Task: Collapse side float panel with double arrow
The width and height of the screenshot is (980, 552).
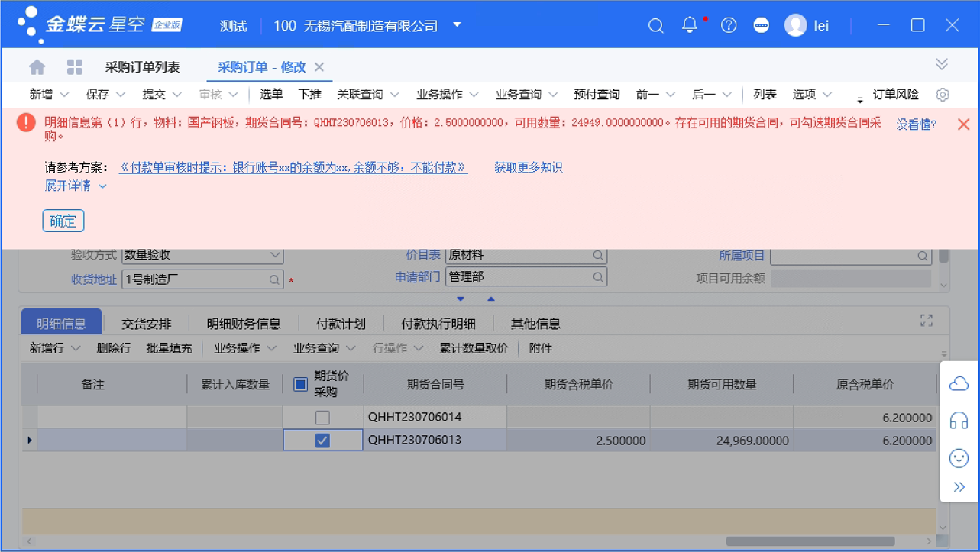Action: point(959,487)
